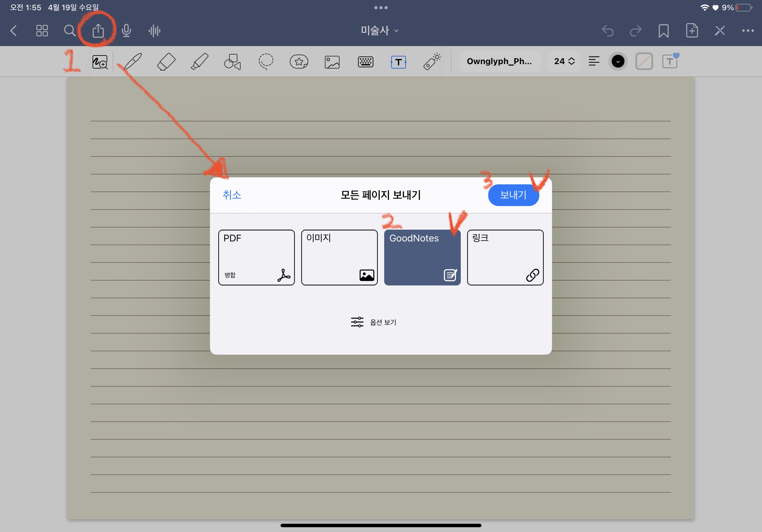Choose PDF export format option
Screen dimensions: 762x532
click(256, 257)
